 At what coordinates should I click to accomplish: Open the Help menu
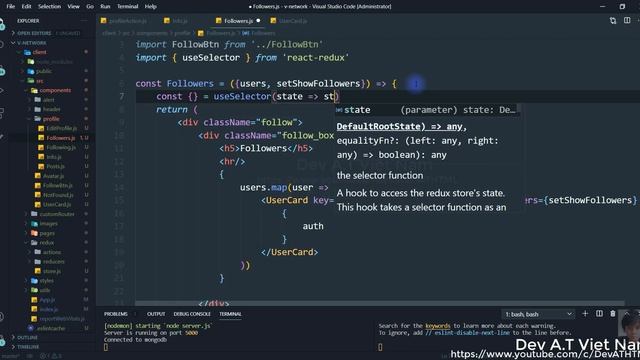151,7
